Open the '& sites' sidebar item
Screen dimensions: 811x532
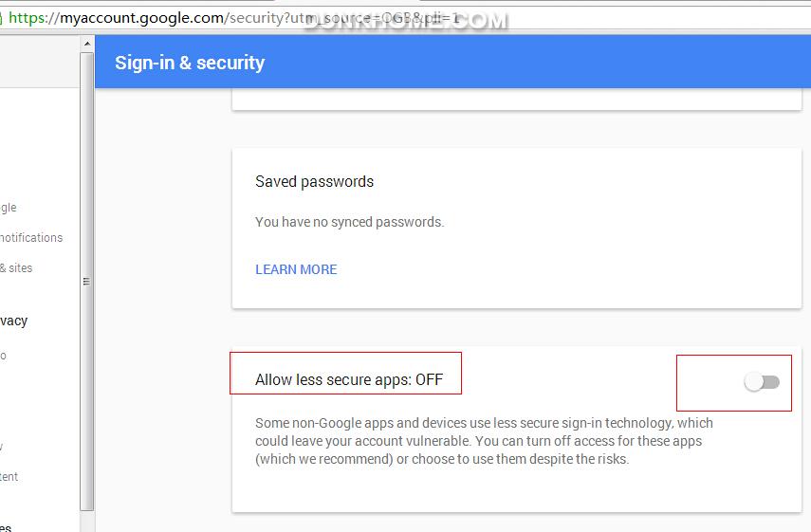16,267
